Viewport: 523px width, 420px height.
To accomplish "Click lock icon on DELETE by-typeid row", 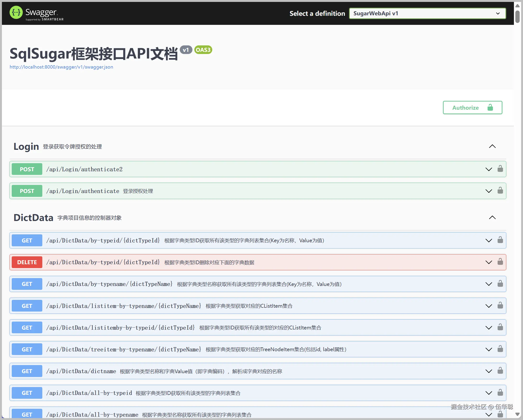I will tap(500, 262).
